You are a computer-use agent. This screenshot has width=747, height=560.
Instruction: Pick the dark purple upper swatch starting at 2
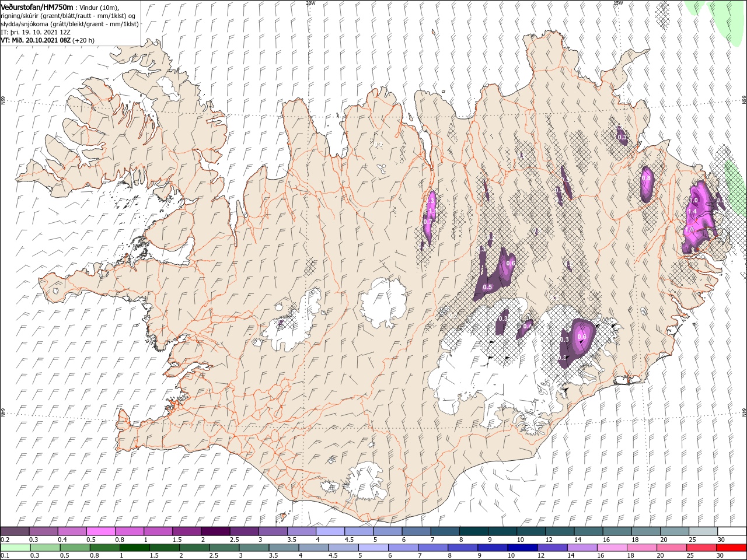(215, 531)
